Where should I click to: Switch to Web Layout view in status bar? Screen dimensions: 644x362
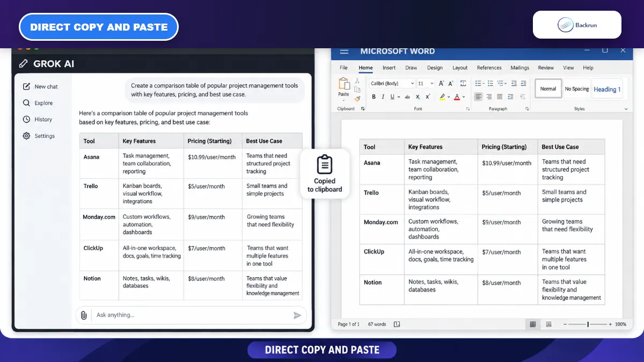[x=548, y=324]
